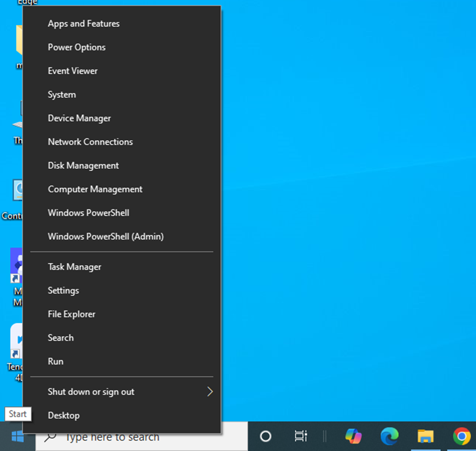Open Cortana circle icon in taskbar

pyautogui.click(x=265, y=436)
